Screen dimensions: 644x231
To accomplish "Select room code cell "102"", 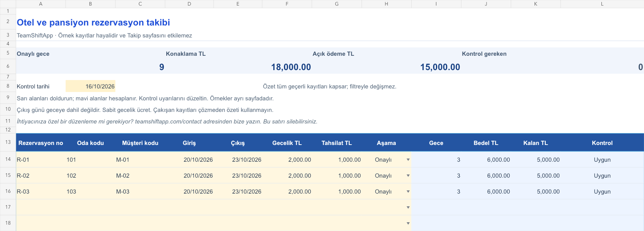I will click(90, 176).
